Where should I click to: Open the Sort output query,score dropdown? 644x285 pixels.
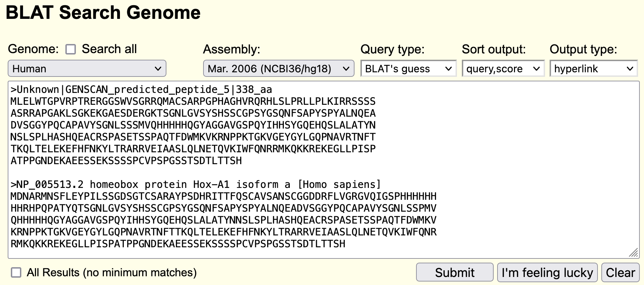(x=503, y=68)
